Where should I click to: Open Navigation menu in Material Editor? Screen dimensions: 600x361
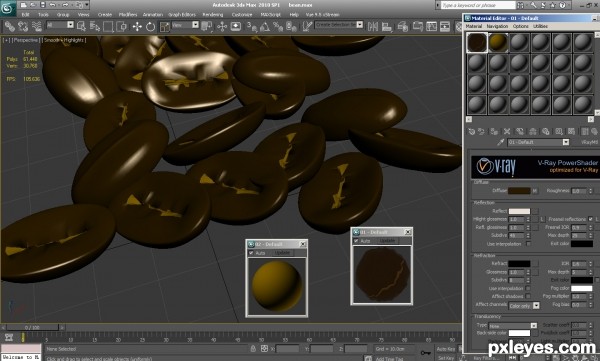497,26
